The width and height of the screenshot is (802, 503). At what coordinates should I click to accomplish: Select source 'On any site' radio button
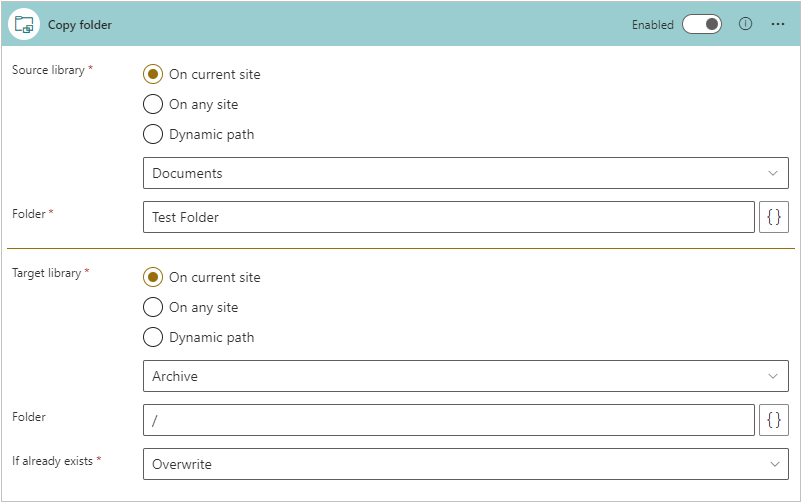[x=153, y=104]
